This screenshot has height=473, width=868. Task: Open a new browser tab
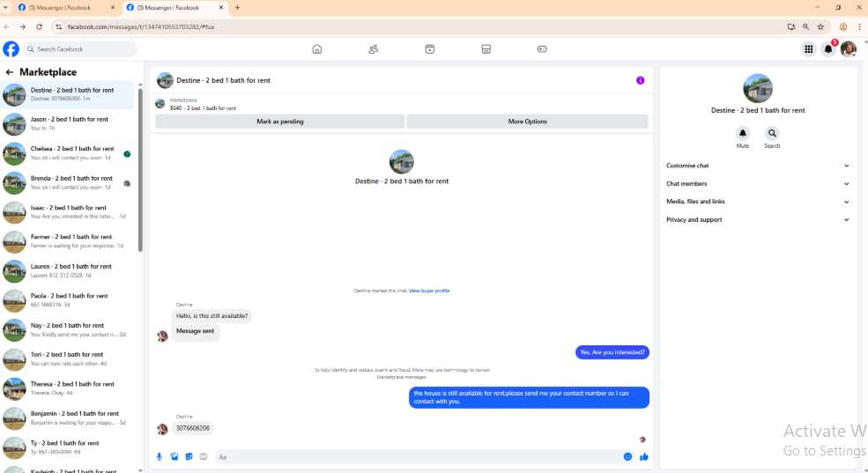pyautogui.click(x=237, y=8)
